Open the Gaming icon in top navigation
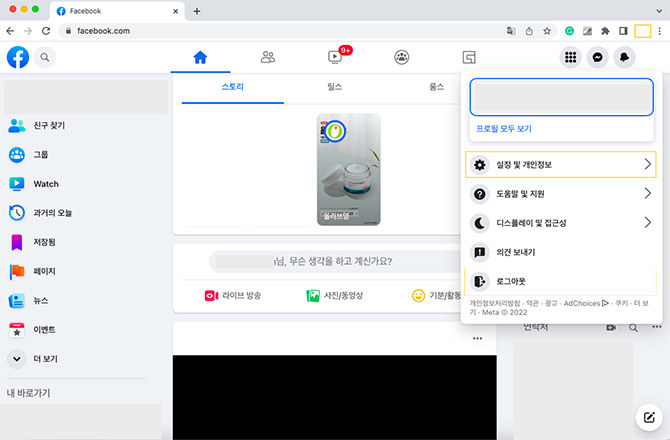The image size is (670, 440). pyautogui.click(x=469, y=57)
